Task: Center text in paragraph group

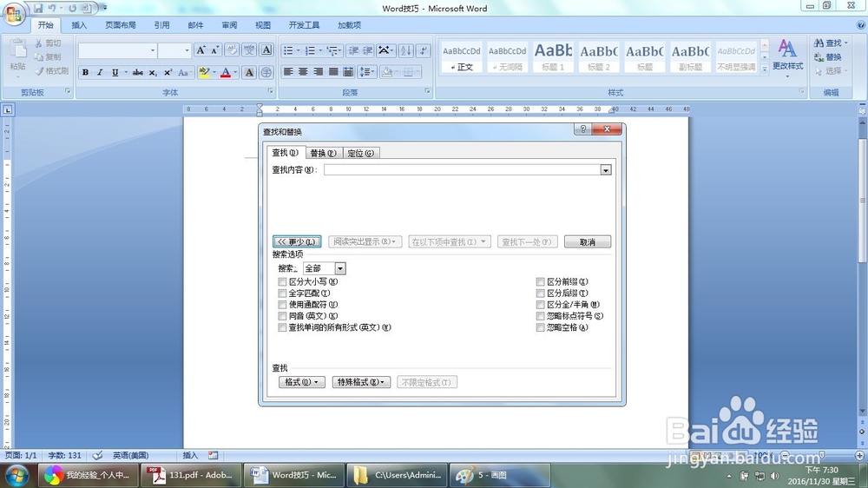Action: coord(303,72)
